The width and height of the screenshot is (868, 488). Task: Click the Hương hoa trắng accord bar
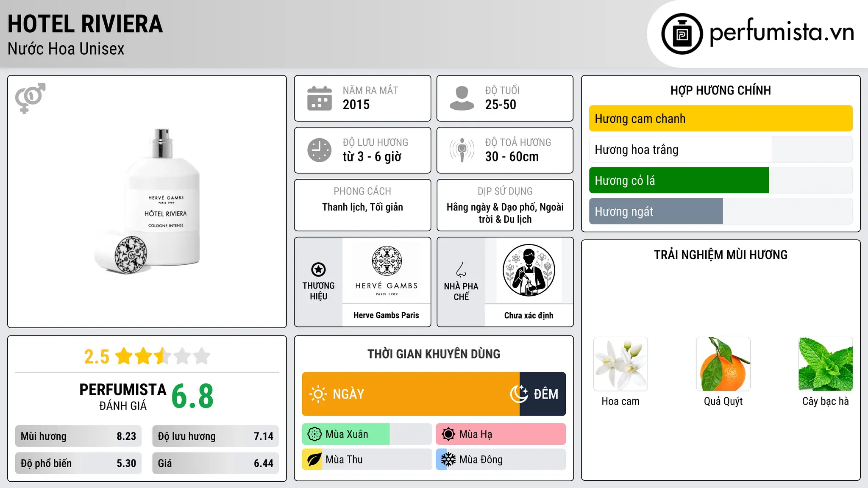721,150
